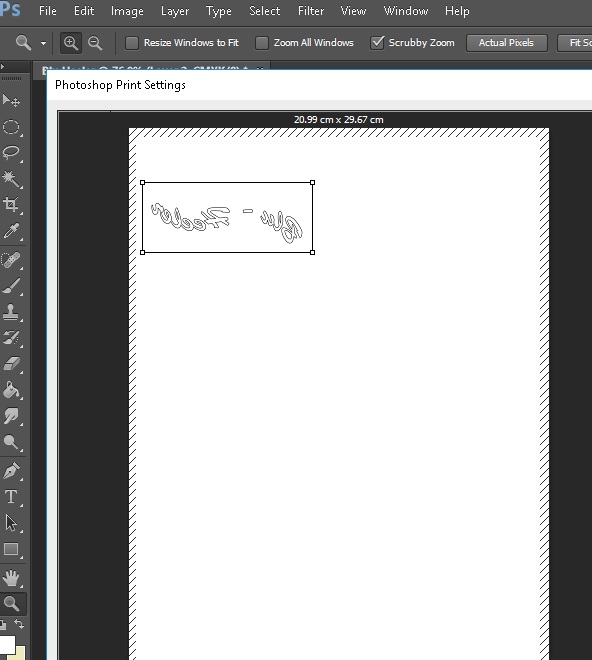
Task: Open the File menu
Action: tap(48, 11)
